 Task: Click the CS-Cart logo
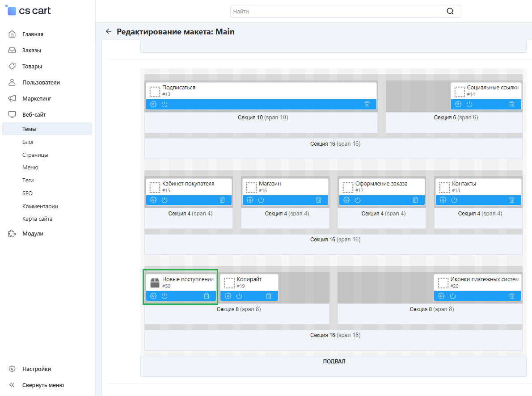(x=29, y=11)
